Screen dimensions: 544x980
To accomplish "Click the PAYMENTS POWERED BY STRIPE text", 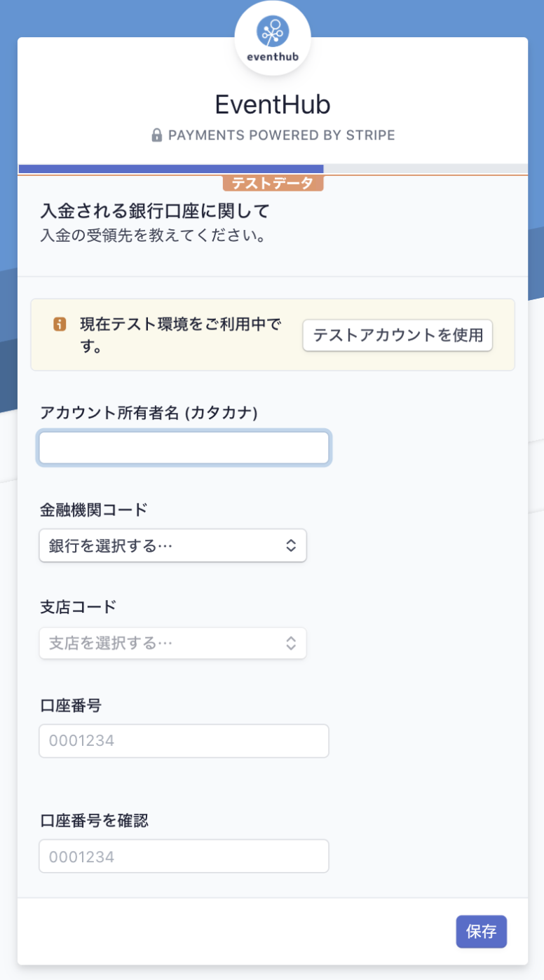I will pos(282,135).
